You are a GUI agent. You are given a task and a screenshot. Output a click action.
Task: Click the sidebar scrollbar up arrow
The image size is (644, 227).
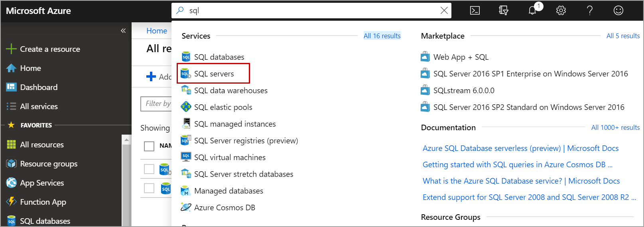click(126, 140)
